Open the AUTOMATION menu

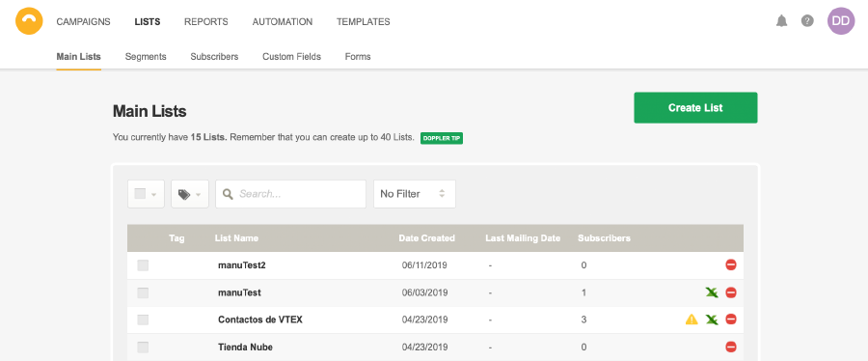pos(283,21)
